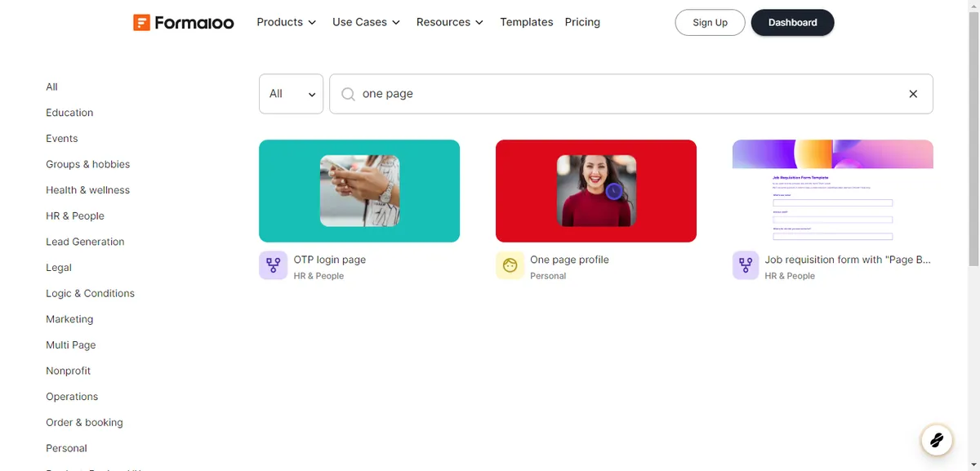Click the HR & People icon on OTP login page

tap(273, 265)
